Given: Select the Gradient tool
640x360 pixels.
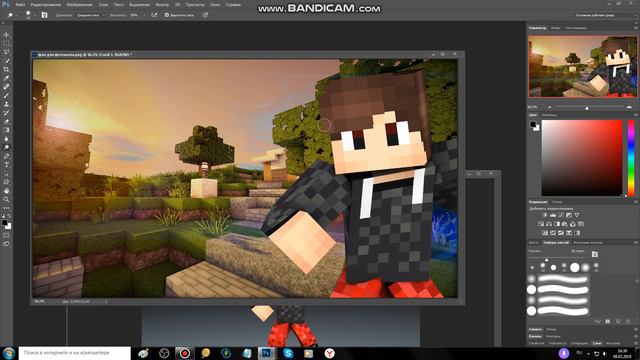Looking at the screenshot, I should click(6, 130).
